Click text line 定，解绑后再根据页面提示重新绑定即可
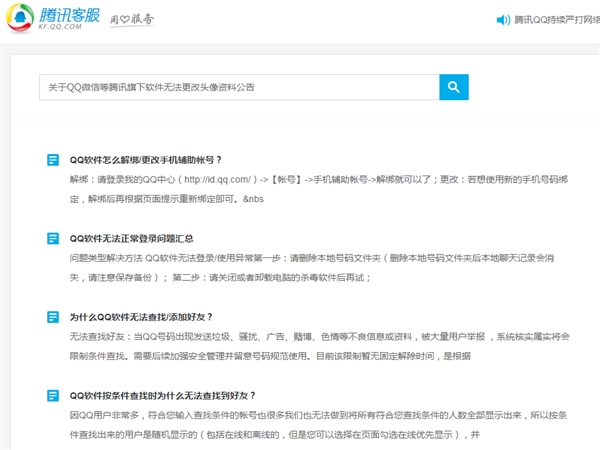 [x=166, y=199]
